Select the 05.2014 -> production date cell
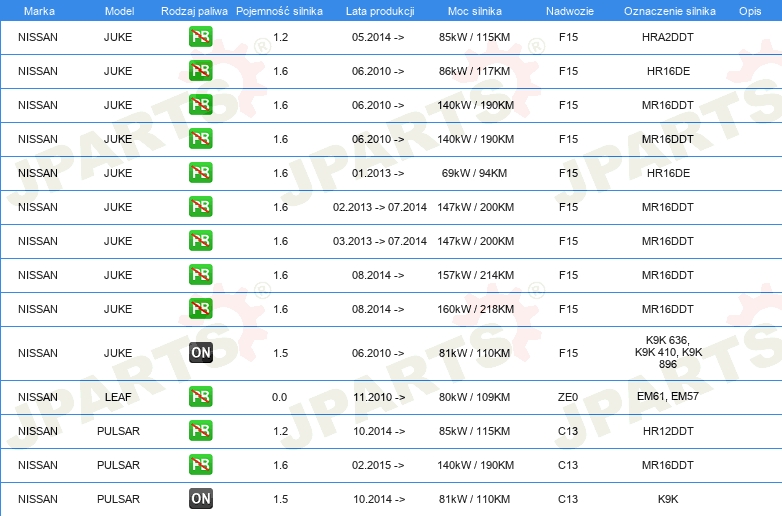Image resolution: width=782 pixels, height=516 pixels. coord(378,37)
